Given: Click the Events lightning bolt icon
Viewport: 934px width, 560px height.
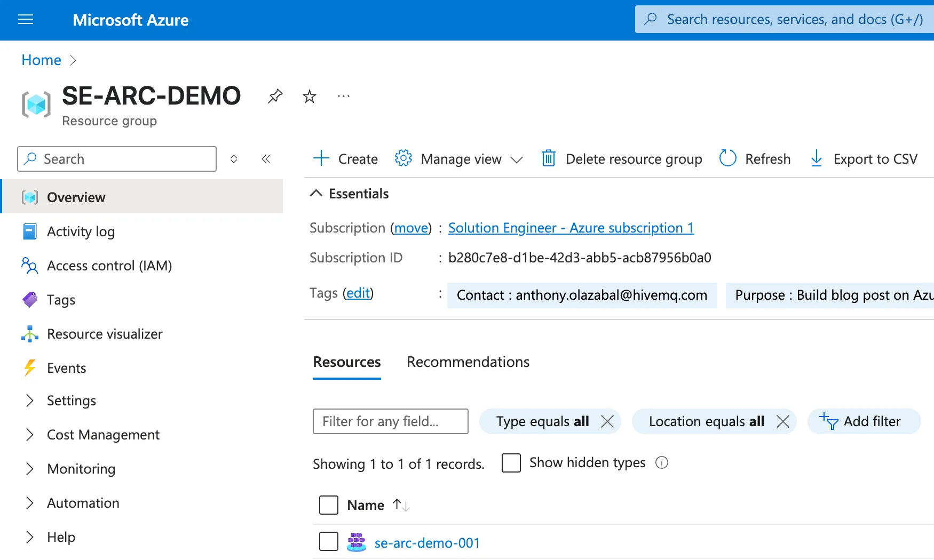Looking at the screenshot, I should pos(30,368).
